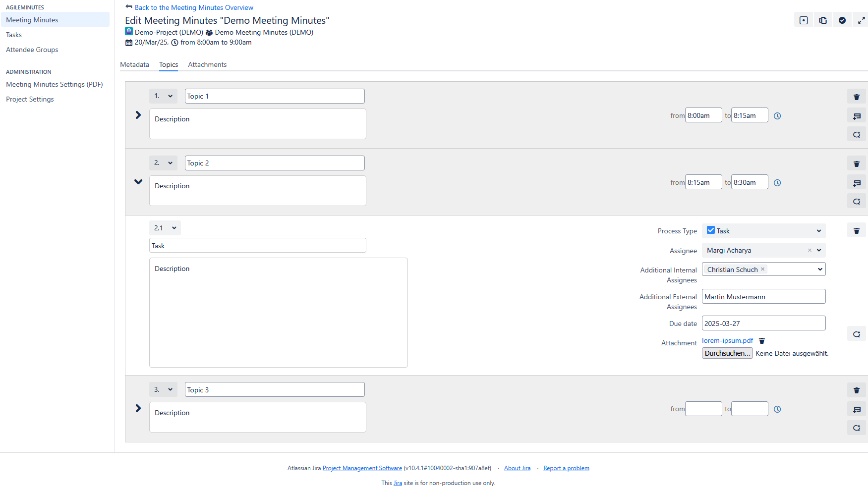Open Meeting Minutes in sidebar
868x486 pixels.
pyautogui.click(x=55, y=20)
